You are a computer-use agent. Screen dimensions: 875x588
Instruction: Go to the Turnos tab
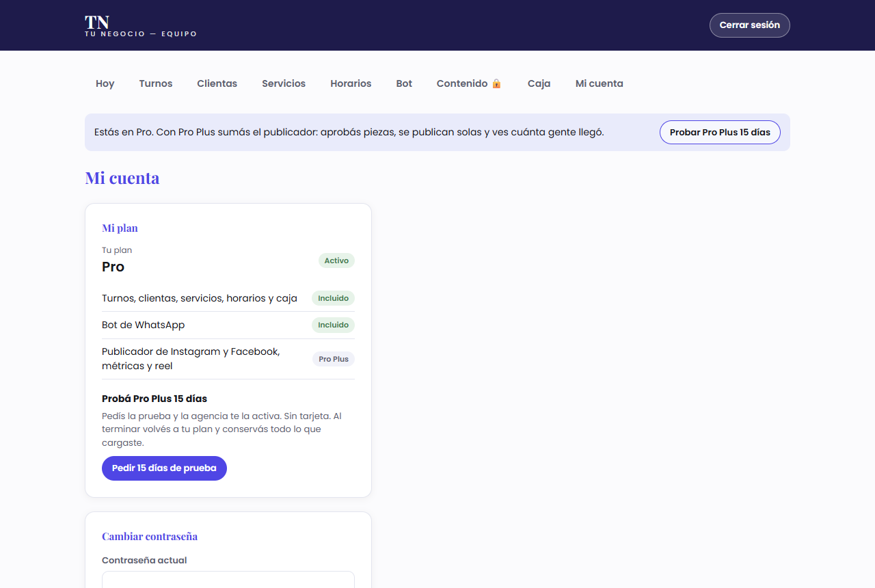(x=156, y=83)
